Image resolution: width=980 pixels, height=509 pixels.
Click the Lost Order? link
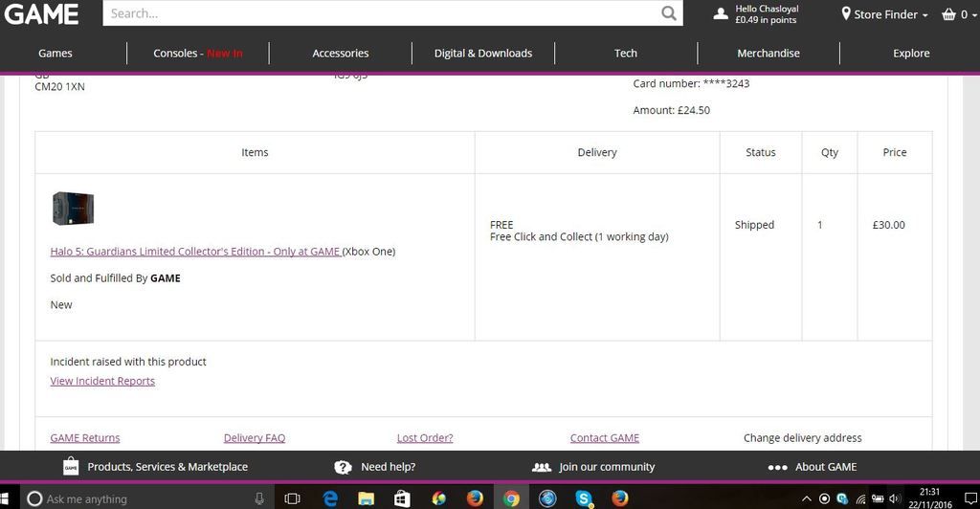point(425,438)
